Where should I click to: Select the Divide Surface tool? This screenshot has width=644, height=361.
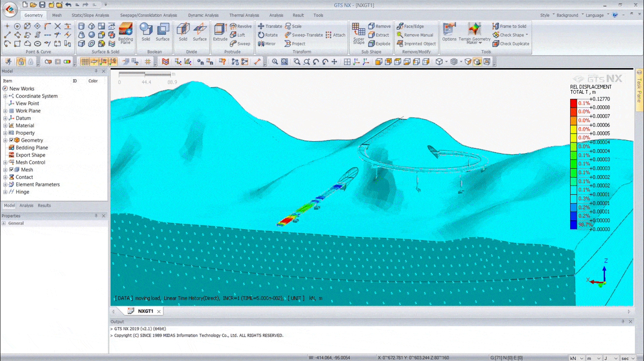point(200,32)
